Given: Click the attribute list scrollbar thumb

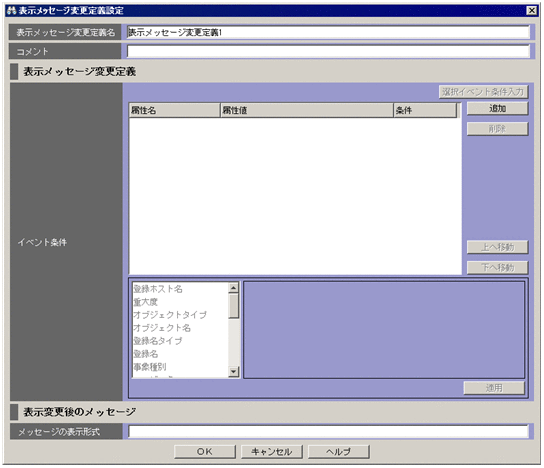Looking at the screenshot, I should [233, 306].
